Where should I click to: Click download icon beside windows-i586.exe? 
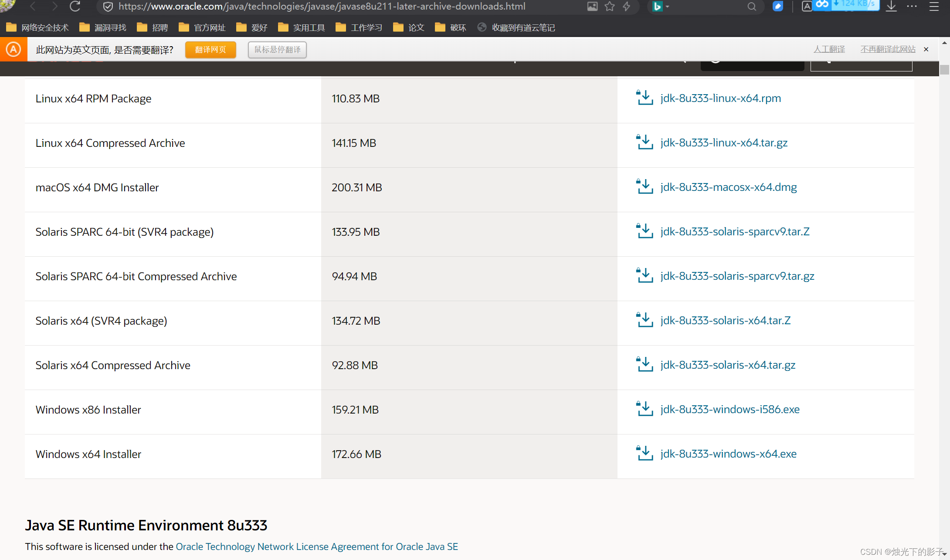(x=645, y=409)
